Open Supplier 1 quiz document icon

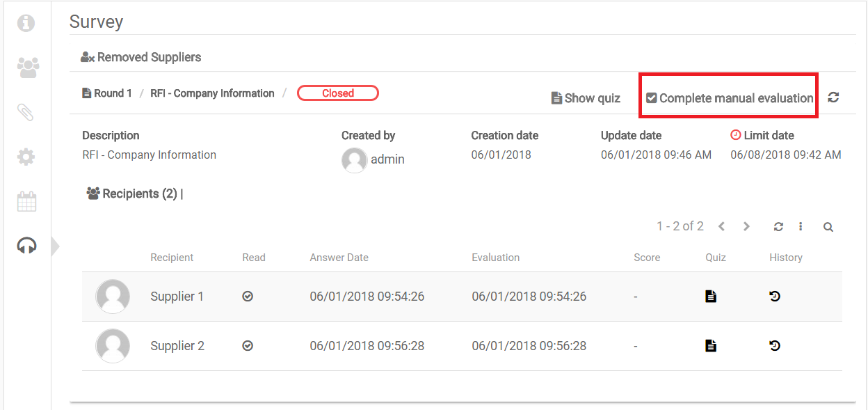click(710, 297)
